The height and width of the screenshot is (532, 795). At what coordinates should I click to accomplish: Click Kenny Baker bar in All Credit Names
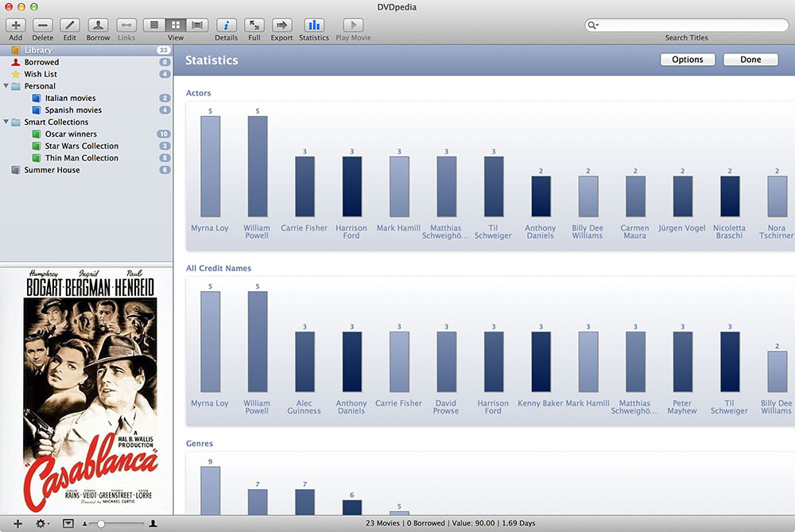[541, 362]
